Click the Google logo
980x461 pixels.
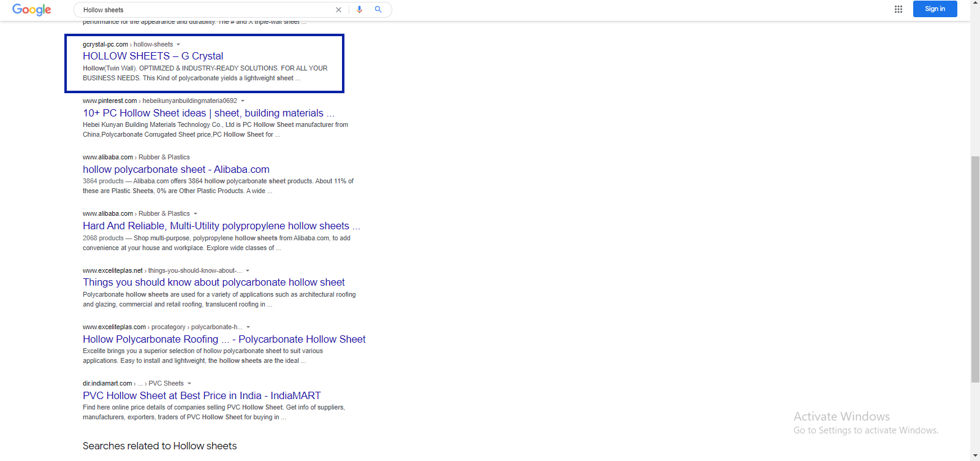coord(31,10)
